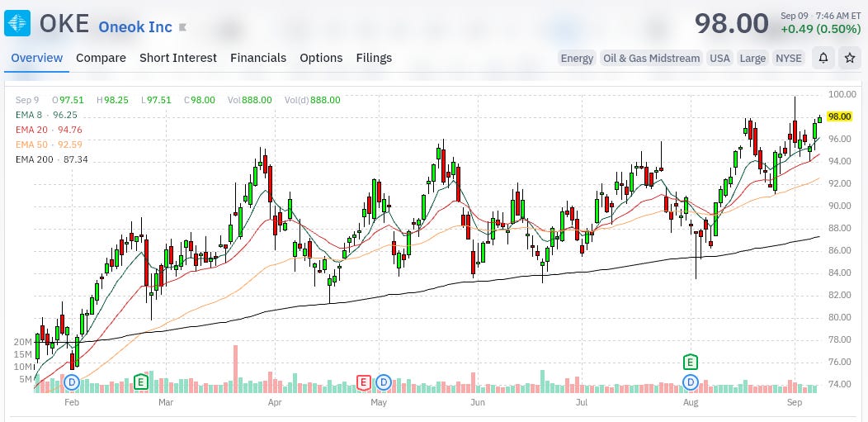The image size is (868, 422).
Task: Click the May dividend D marker
Action: (384, 382)
